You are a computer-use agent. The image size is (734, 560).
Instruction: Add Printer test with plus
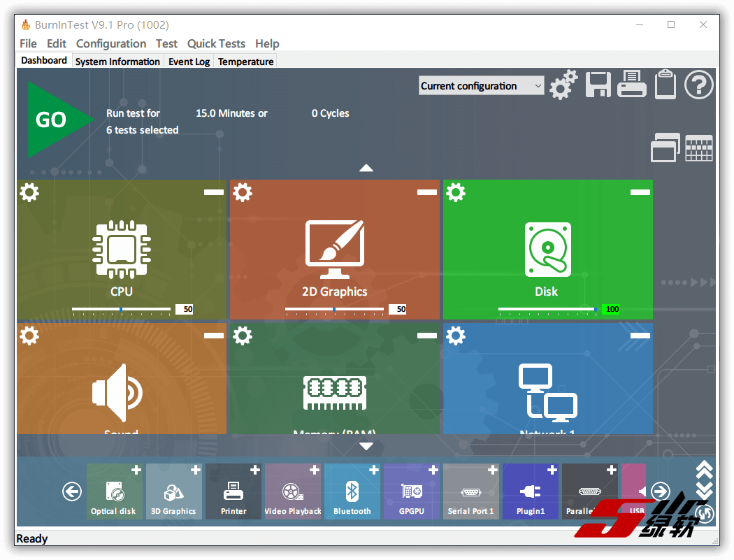(x=255, y=470)
